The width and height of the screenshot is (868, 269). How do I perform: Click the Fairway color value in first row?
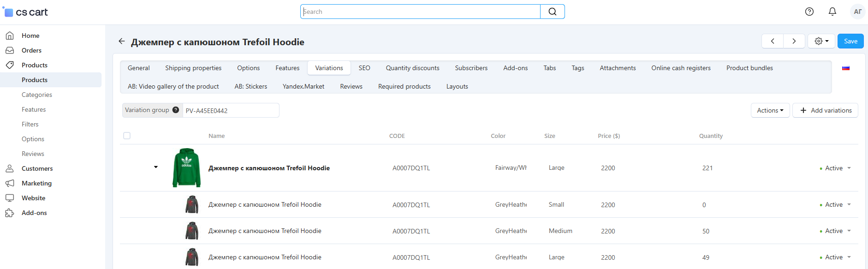pos(511,167)
